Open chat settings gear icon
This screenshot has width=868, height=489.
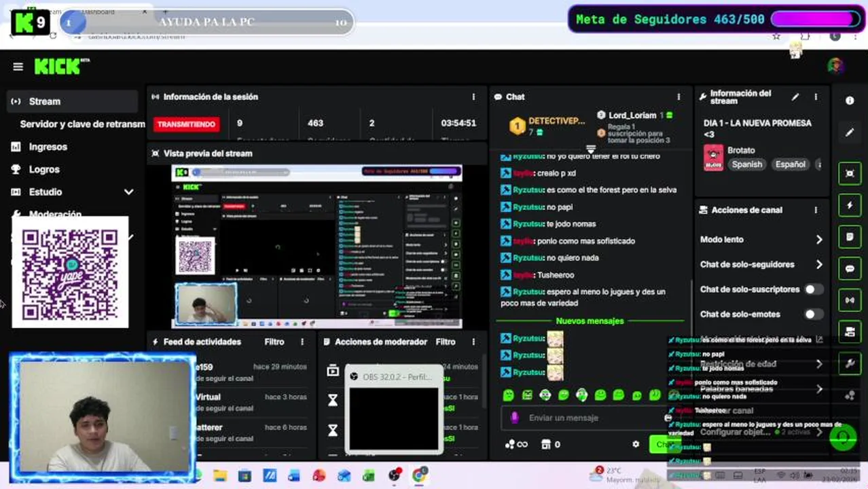(x=636, y=444)
